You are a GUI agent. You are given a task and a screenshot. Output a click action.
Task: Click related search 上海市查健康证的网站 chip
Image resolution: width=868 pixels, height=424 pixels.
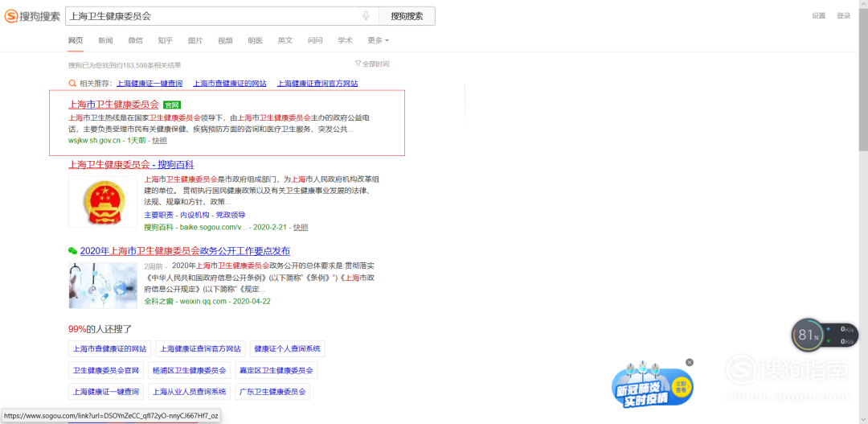[x=110, y=349]
